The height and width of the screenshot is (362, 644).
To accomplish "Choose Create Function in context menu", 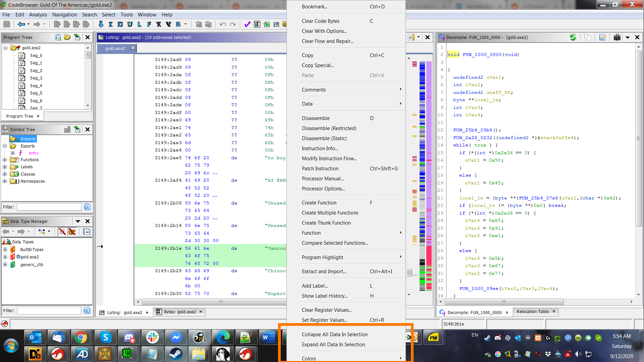I will [352, 203].
